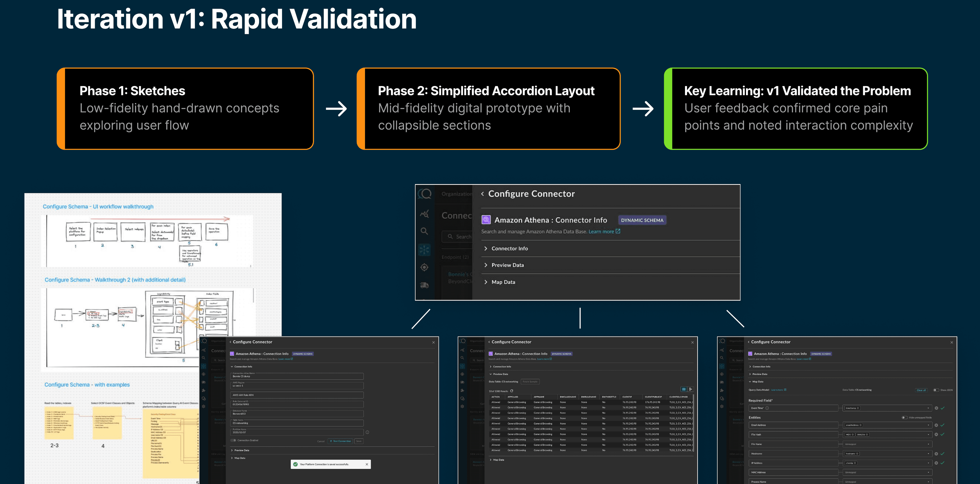Click refresh icon beside 10 of 1000 Results
The width and height of the screenshot is (980, 484).
click(512, 391)
